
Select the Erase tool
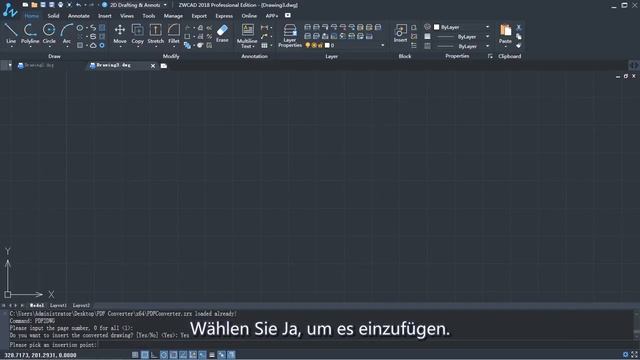click(x=222, y=33)
